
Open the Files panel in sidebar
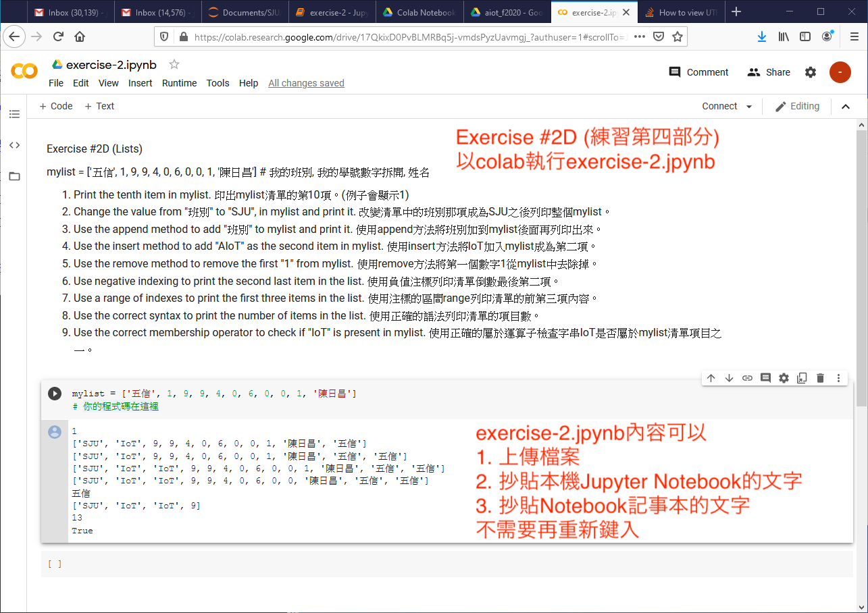click(x=14, y=176)
